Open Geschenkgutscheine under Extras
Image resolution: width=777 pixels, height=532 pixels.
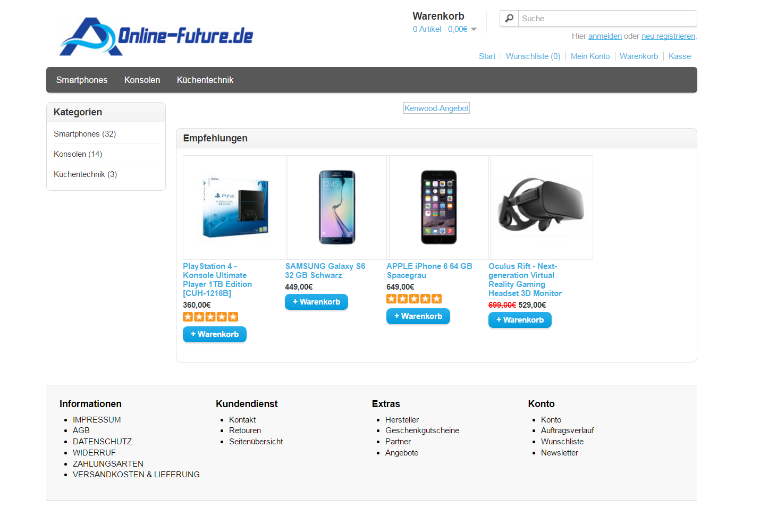coord(422,430)
